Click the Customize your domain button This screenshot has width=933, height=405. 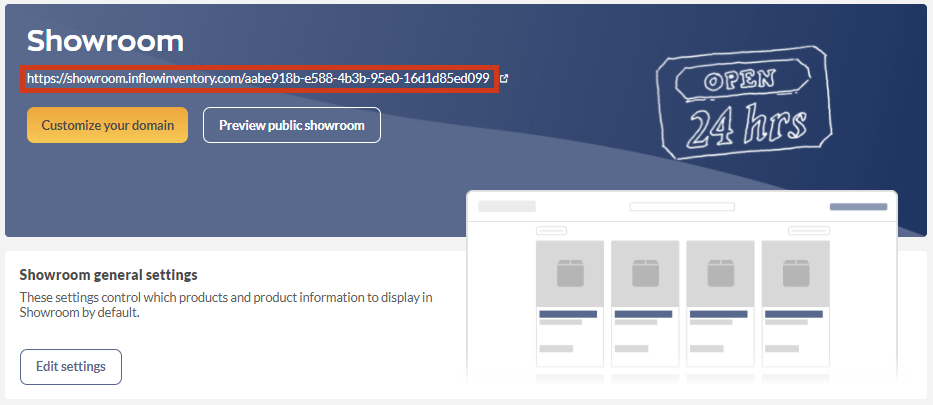tap(107, 125)
